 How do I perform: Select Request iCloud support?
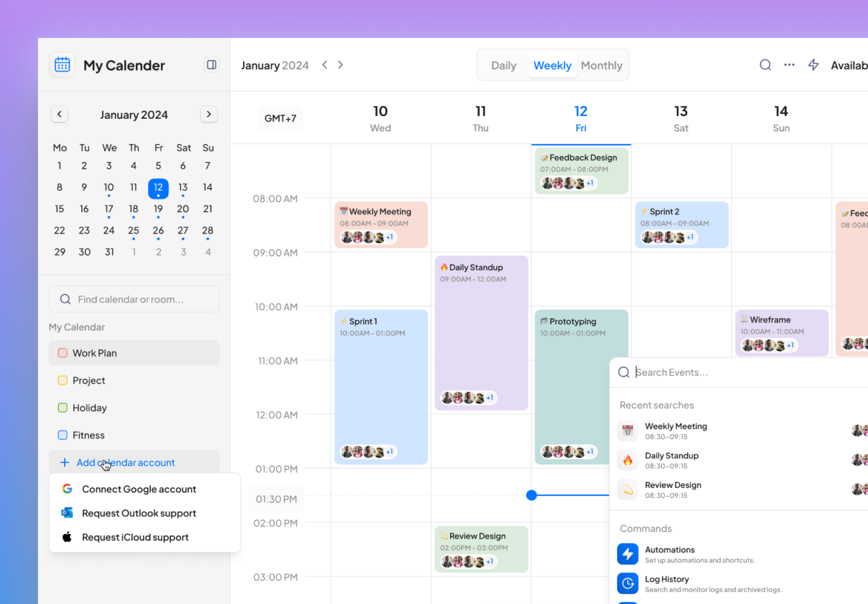[135, 537]
